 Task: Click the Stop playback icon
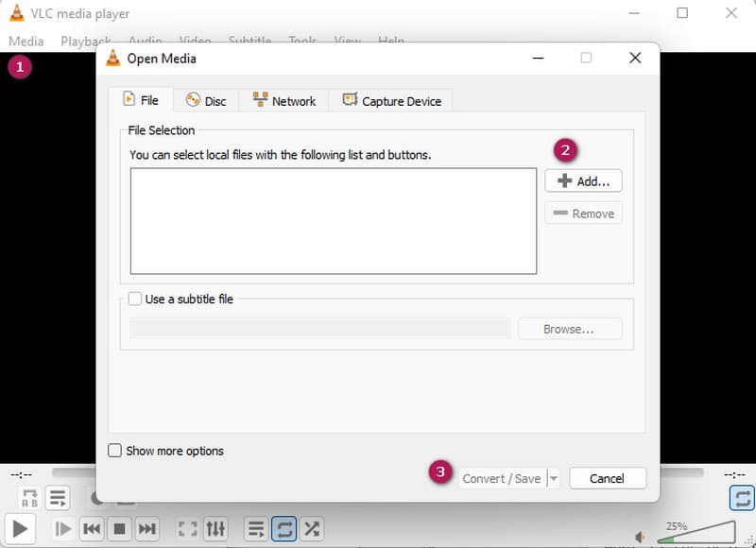(x=119, y=529)
